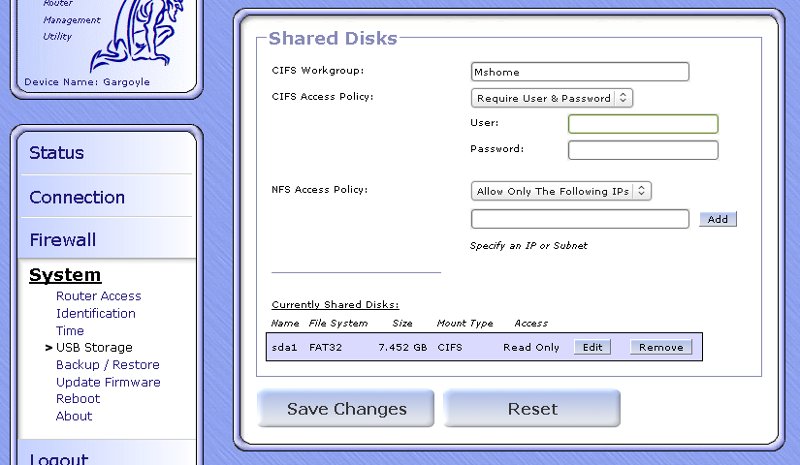
Task: Open the Firewall menu section
Action: [63, 239]
